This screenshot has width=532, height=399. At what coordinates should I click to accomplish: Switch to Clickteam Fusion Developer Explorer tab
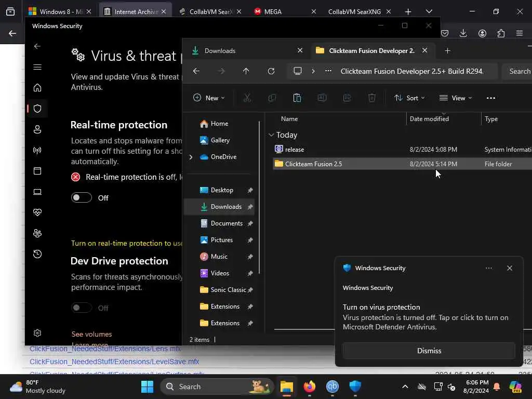371,50
